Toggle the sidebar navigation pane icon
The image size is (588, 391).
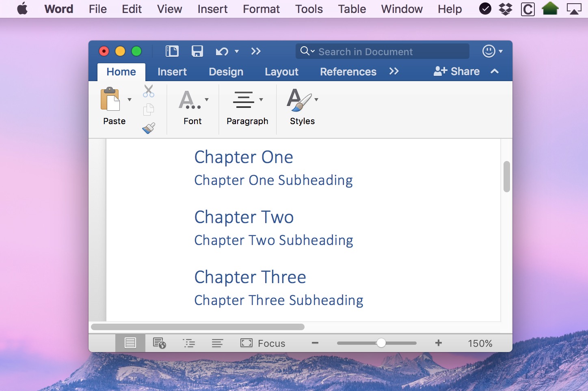tap(172, 51)
